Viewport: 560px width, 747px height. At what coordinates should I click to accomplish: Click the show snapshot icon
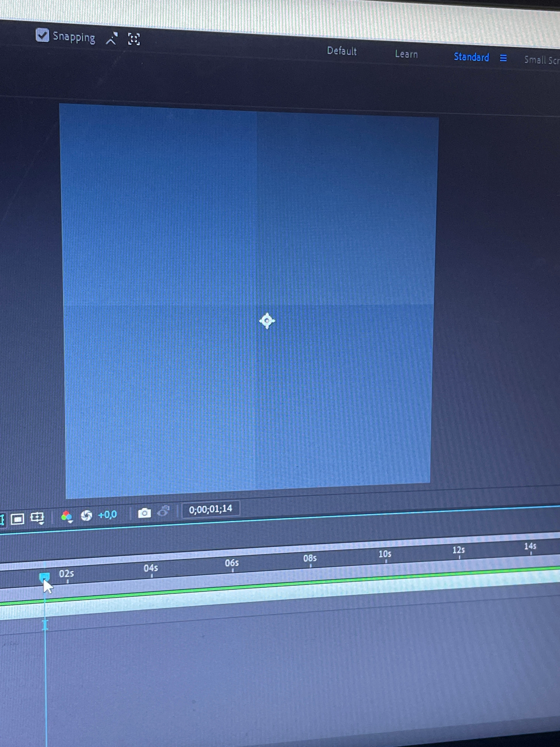(x=163, y=511)
